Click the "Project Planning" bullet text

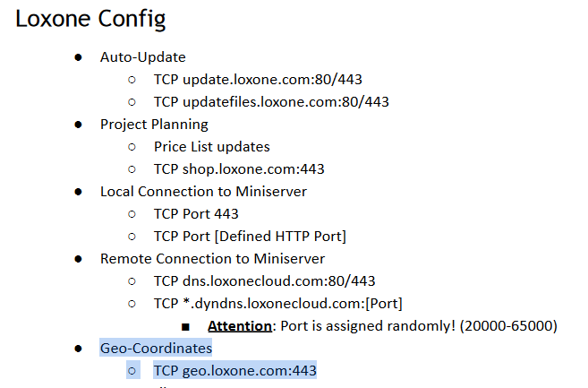click(154, 125)
